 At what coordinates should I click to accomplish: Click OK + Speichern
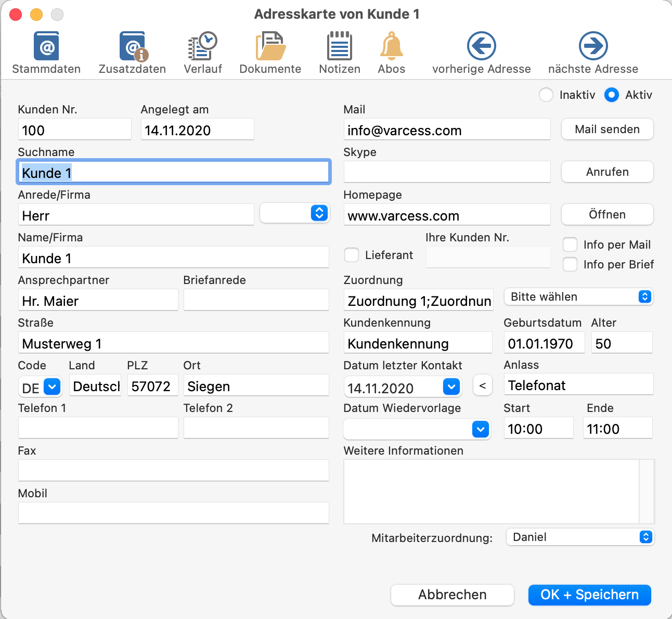590,595
